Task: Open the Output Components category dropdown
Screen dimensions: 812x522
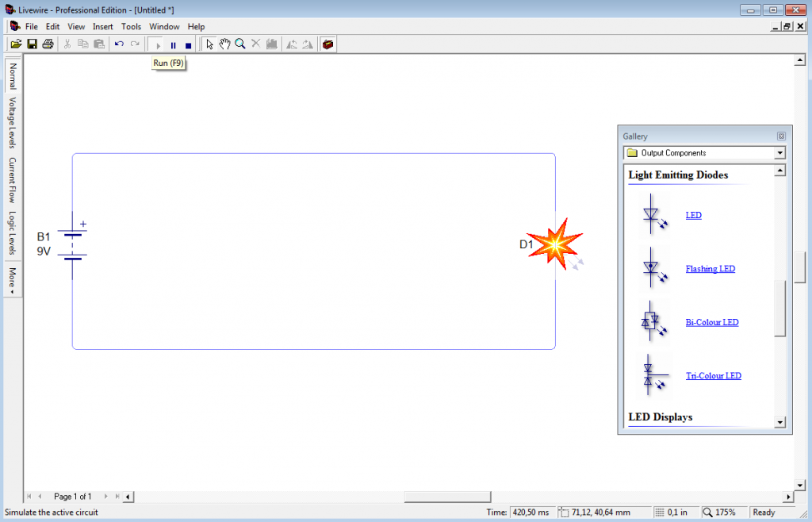Action: (x=779, y=153)
